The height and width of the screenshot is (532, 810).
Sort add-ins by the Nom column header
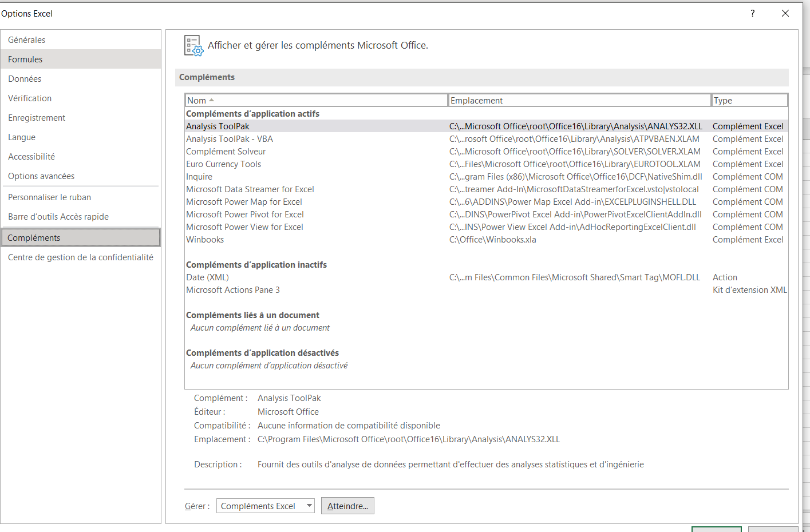tap(316, 101)
